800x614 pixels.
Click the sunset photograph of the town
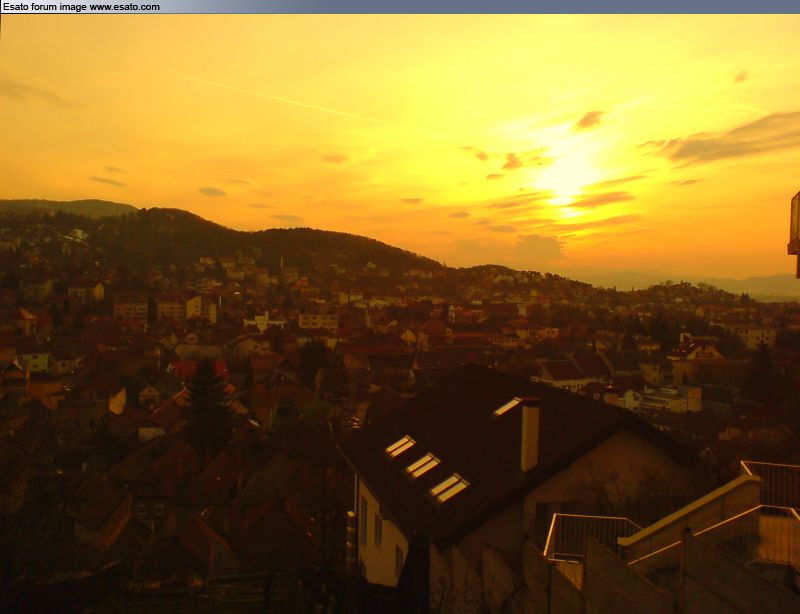[x=400, y=314]
